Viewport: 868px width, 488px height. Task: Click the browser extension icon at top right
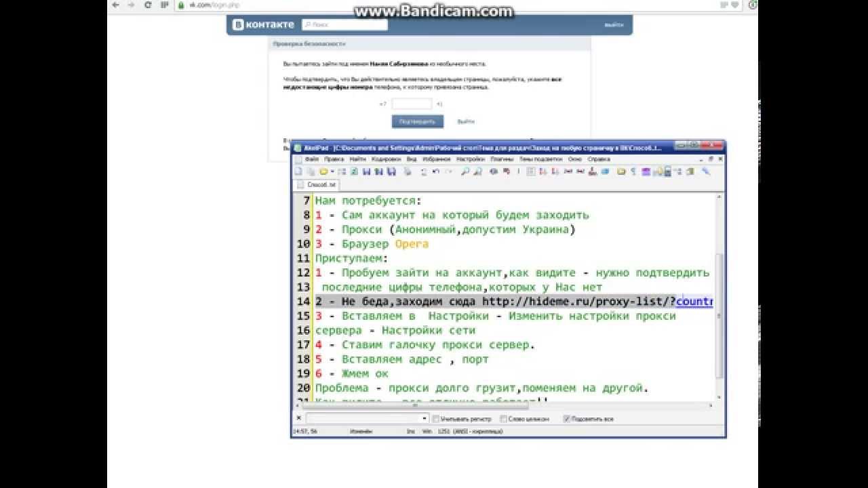tap(753, 5)
